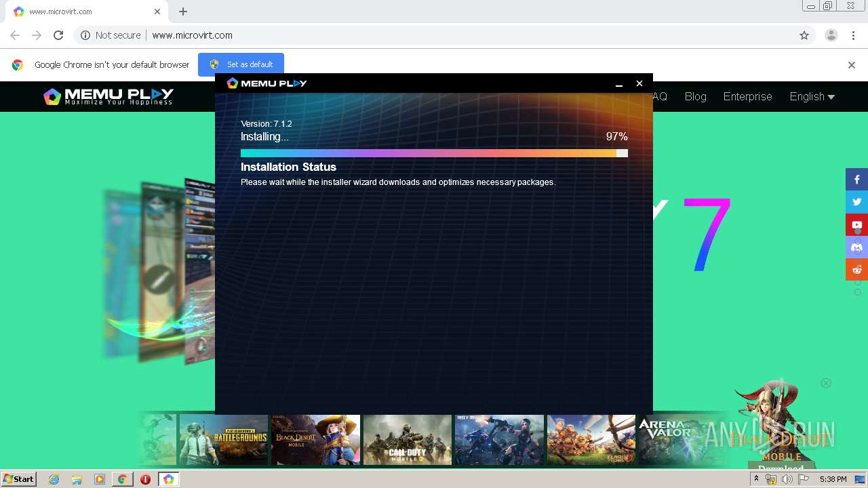Bookmark page with the star icon
This screenshot has height=488, width=868.
click(x=804, y=35)
